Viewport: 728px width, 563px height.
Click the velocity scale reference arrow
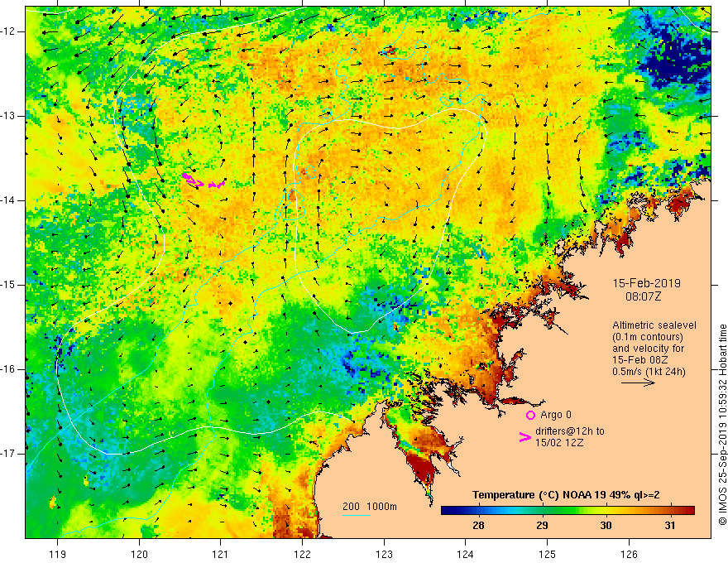click(x=639, y=383)
